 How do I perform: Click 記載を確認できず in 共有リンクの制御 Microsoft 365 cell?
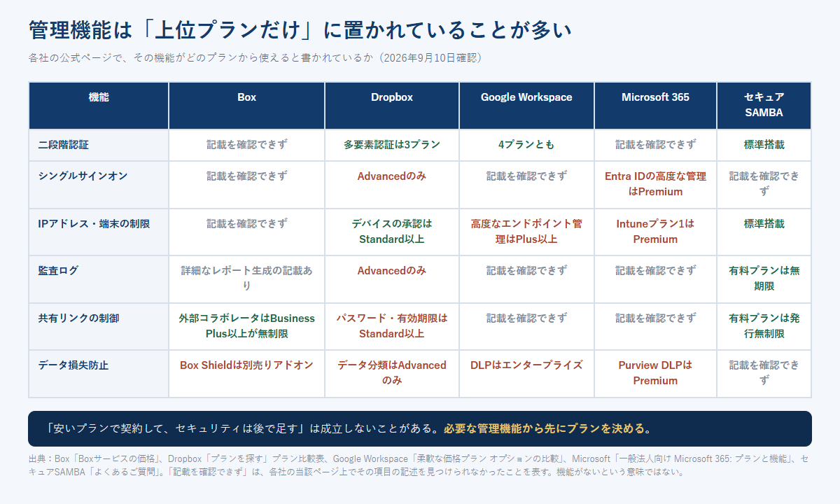click(x=655, y=318)
